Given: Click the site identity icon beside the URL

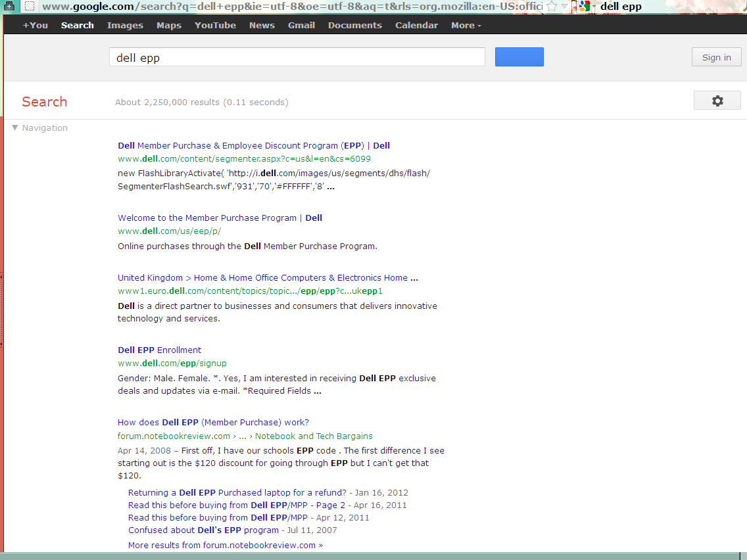Looking at the screenshot, I should pyautogui.click(x=29, y=7).
